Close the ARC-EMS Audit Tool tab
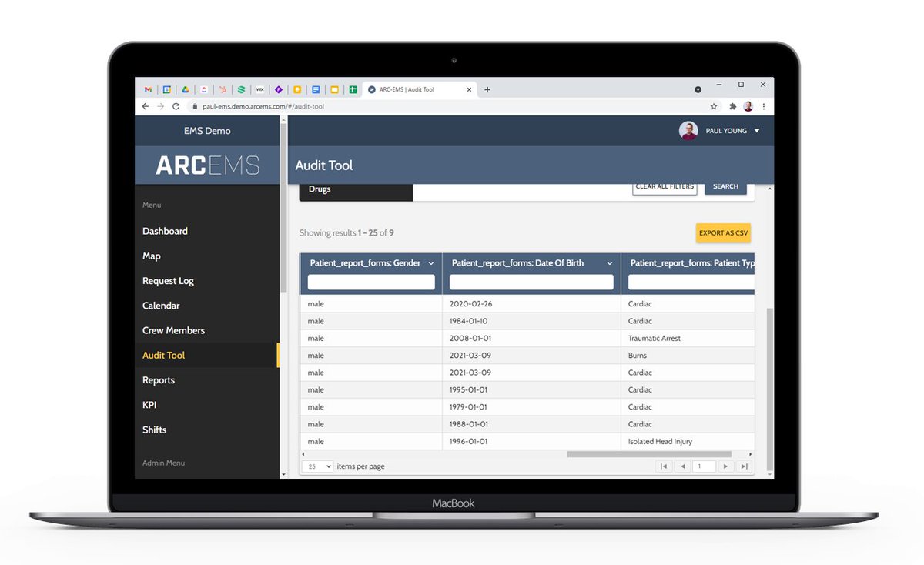Screen dimensions: 924x565 tap(470, 89)
